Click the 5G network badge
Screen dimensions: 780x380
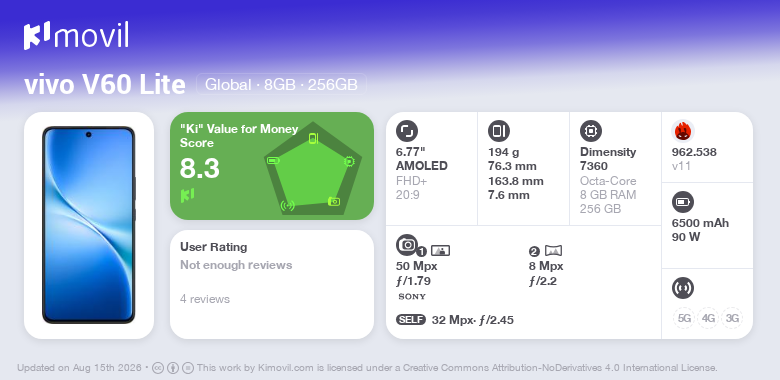684,318
